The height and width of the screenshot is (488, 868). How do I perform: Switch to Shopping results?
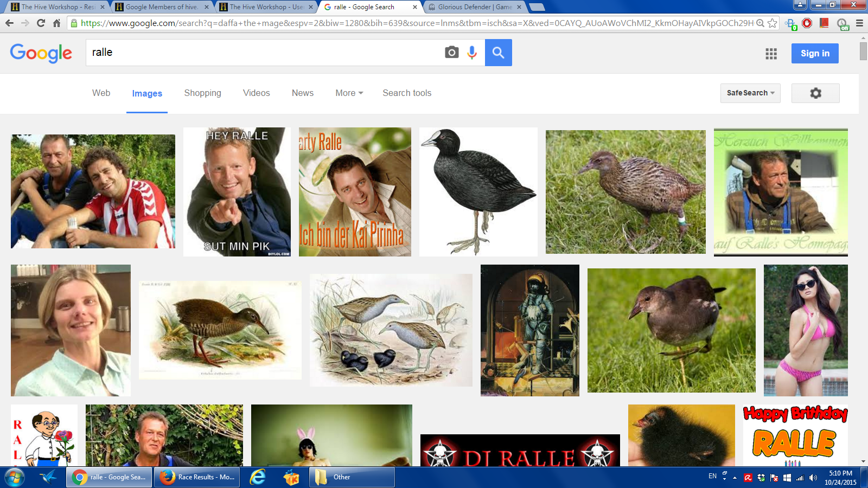point(202,93)
